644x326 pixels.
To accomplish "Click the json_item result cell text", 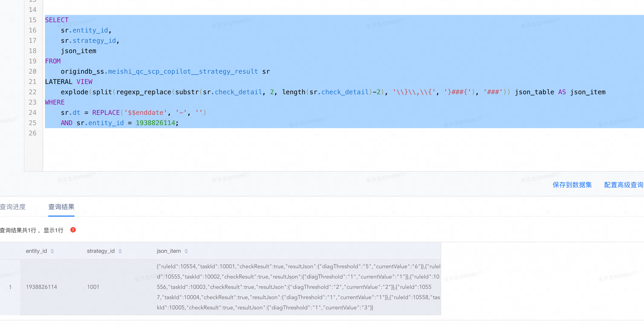I will pyautogui.click(x=298, y=287).
